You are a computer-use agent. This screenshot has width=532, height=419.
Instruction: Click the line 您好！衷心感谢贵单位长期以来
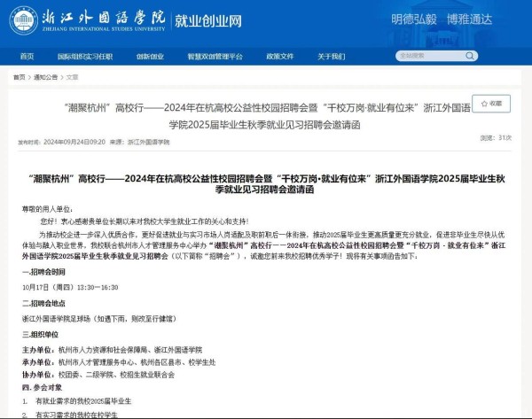tap(145, 221)
